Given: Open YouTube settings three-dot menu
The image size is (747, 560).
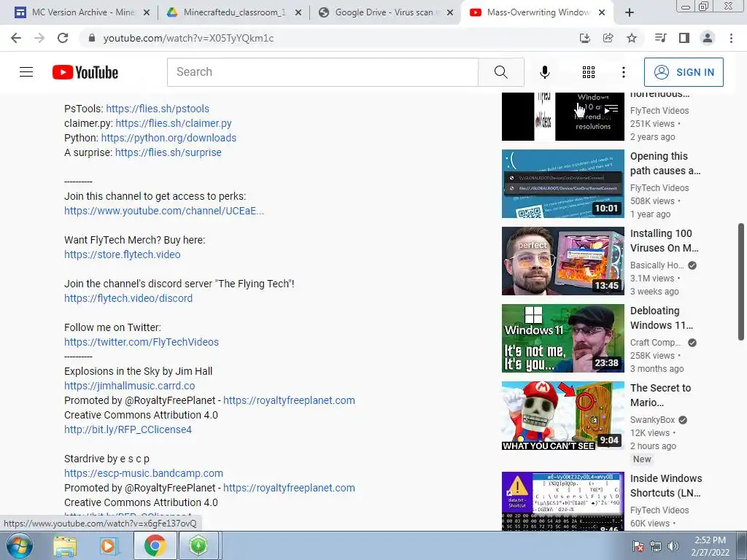Looking at the screenshot, I should [x=623, y=72].
